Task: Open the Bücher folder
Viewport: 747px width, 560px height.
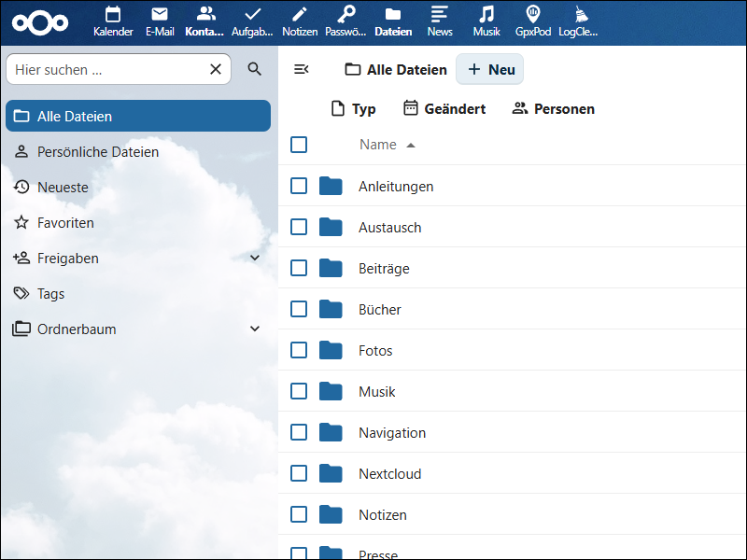Action: [x=379, y=310]
